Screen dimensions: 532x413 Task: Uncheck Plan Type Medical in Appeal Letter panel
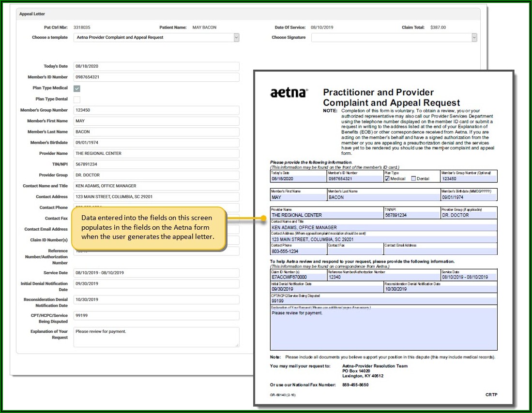click(x=77, y=88)
